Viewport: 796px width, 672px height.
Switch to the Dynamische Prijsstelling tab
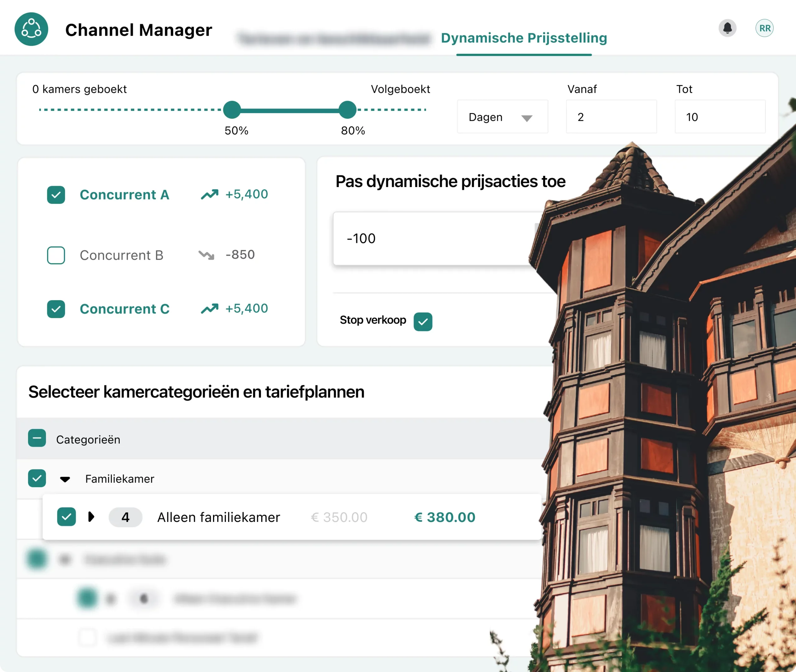tap(524, 38)
